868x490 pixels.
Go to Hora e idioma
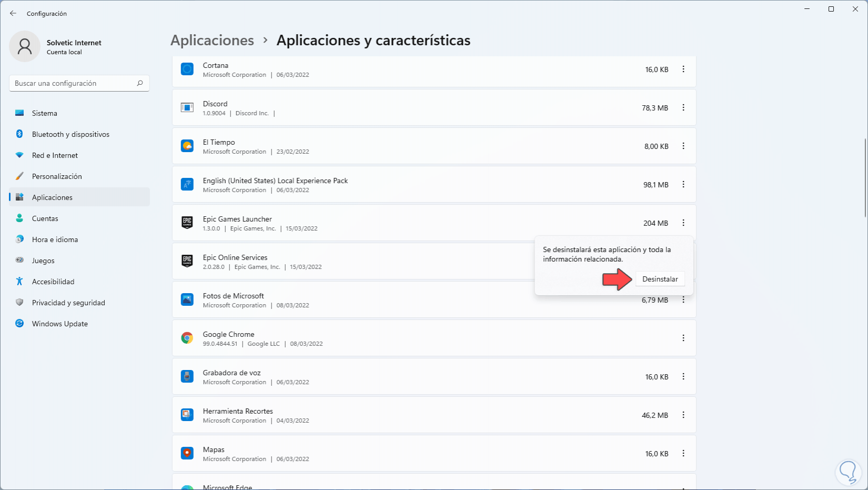(x=79, y=239)
